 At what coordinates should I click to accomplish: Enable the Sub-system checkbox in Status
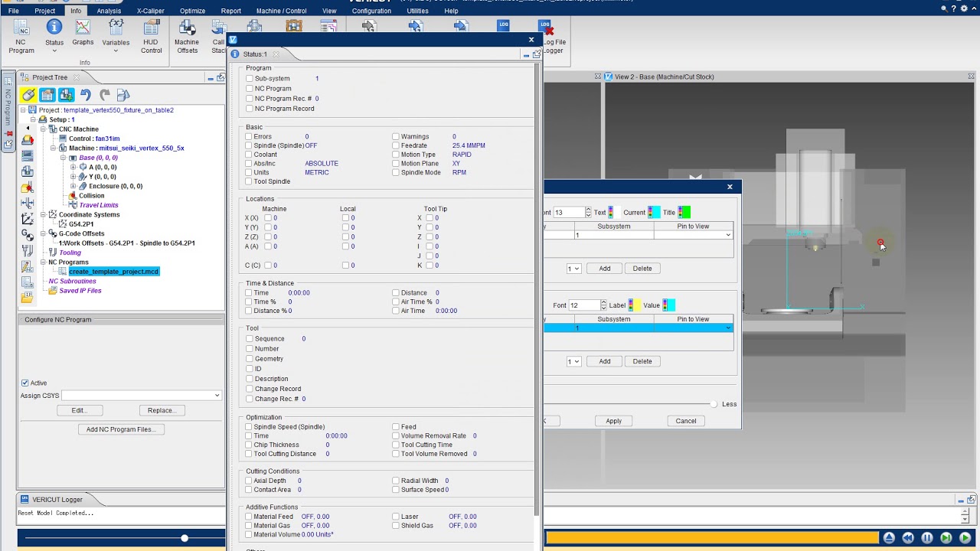250,79
